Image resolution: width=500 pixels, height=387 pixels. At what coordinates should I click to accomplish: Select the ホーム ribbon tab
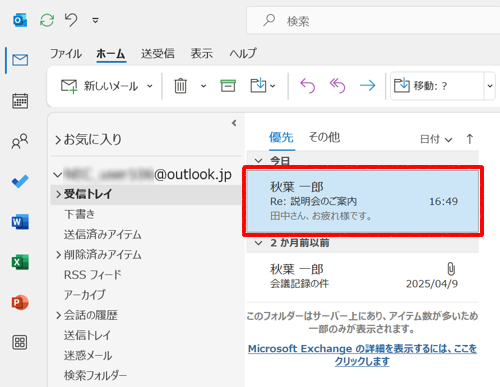coord(111,53)
